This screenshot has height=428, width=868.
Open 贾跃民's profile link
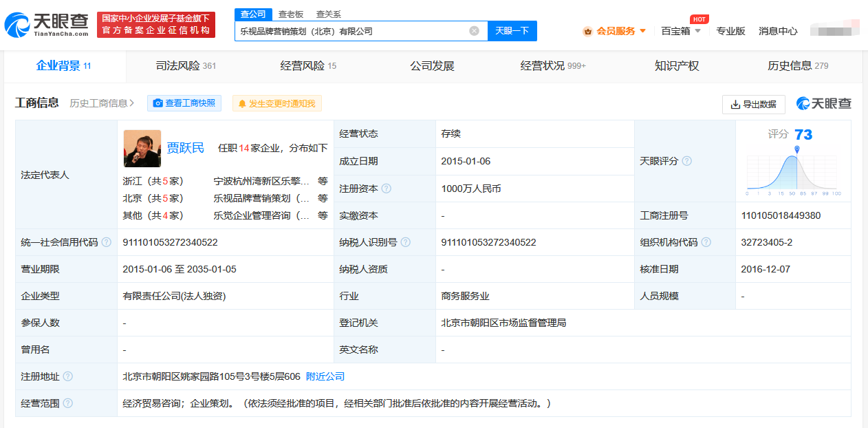[x=186, y=148]
